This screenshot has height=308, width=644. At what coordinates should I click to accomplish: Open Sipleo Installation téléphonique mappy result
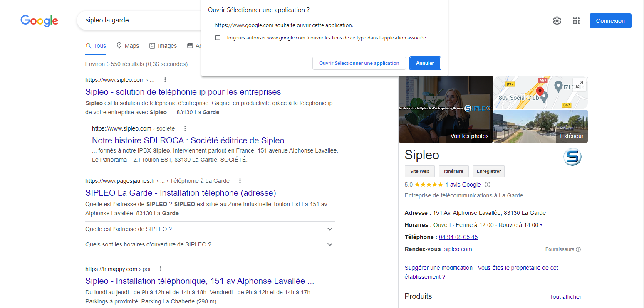coord(200,281)
